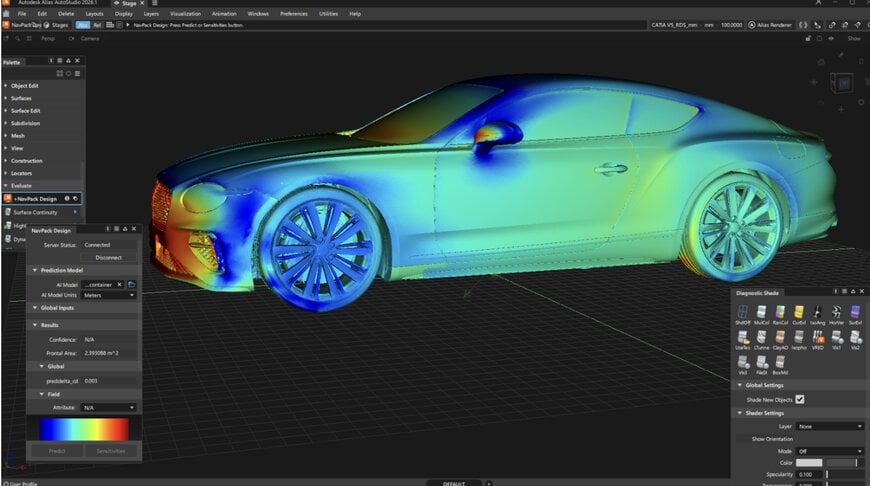Select the MulCol diagnostic shader icon
This screenshot has height=486, width=870.
tap(762, 312)
